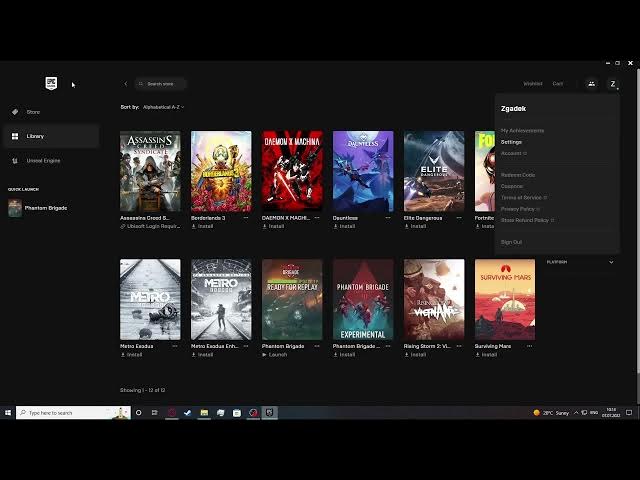This screenshot has height=480, width=640.
Task: Open the Wishlist page
Action: [x=533, y=84]
